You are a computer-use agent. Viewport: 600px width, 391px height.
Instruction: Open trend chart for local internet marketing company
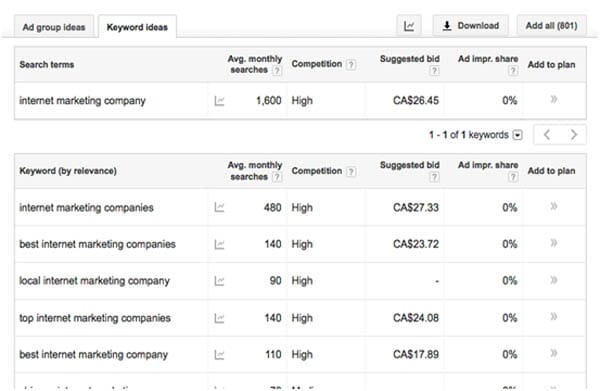click(x=219, y=281)
